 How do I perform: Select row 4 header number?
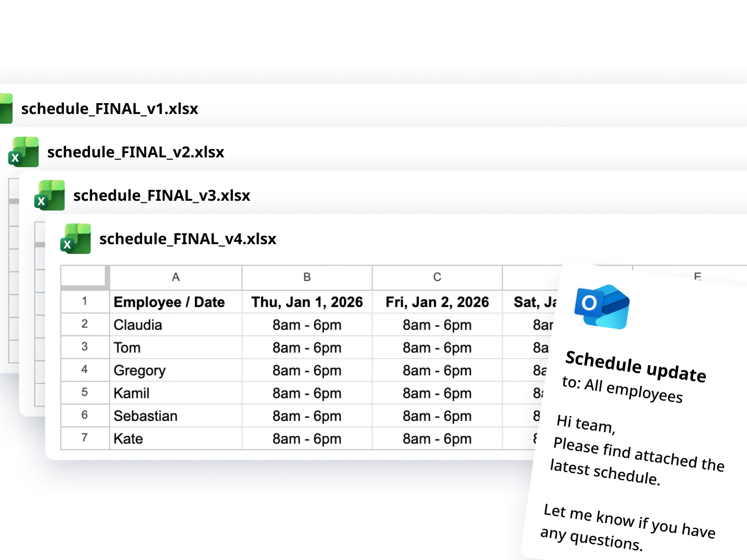(x=85, y=370)
